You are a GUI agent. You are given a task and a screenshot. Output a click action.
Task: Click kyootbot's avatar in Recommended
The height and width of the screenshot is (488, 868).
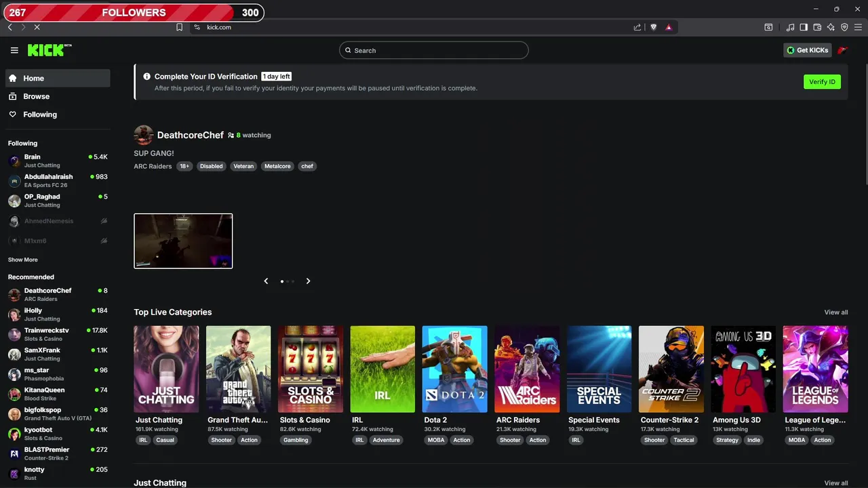14,434
